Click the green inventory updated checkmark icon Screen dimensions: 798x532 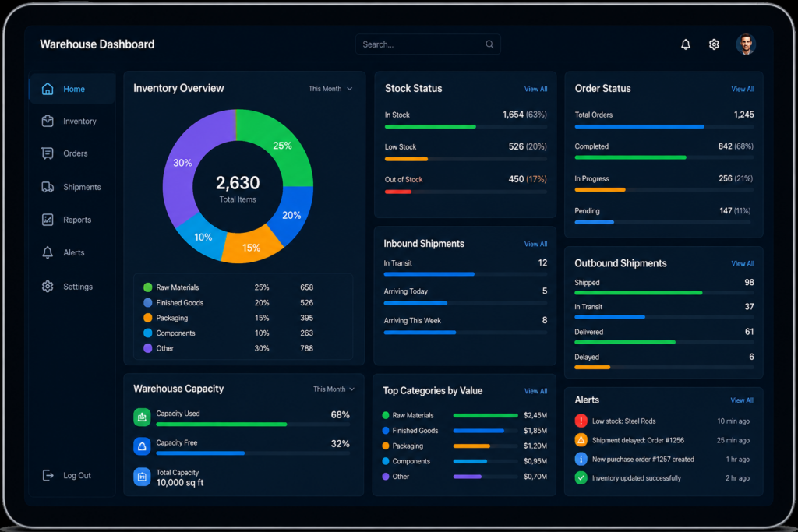(x=581, y=477)
